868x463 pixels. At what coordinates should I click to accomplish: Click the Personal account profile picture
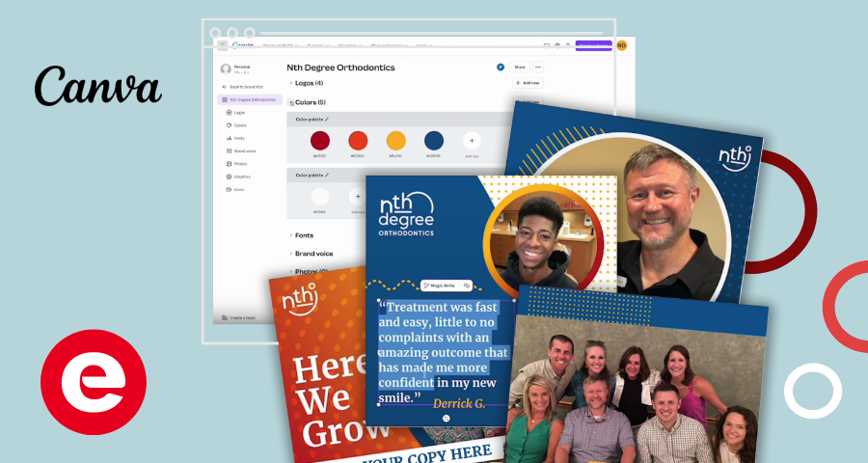(226, 68)
